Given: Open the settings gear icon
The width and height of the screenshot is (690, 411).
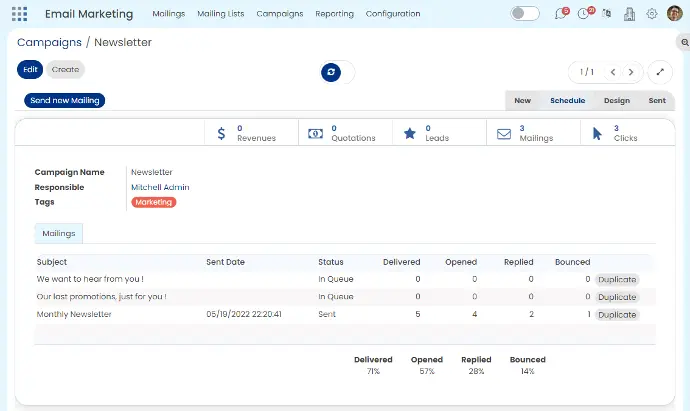Looking at the screenshot, I should click(652, 14).
